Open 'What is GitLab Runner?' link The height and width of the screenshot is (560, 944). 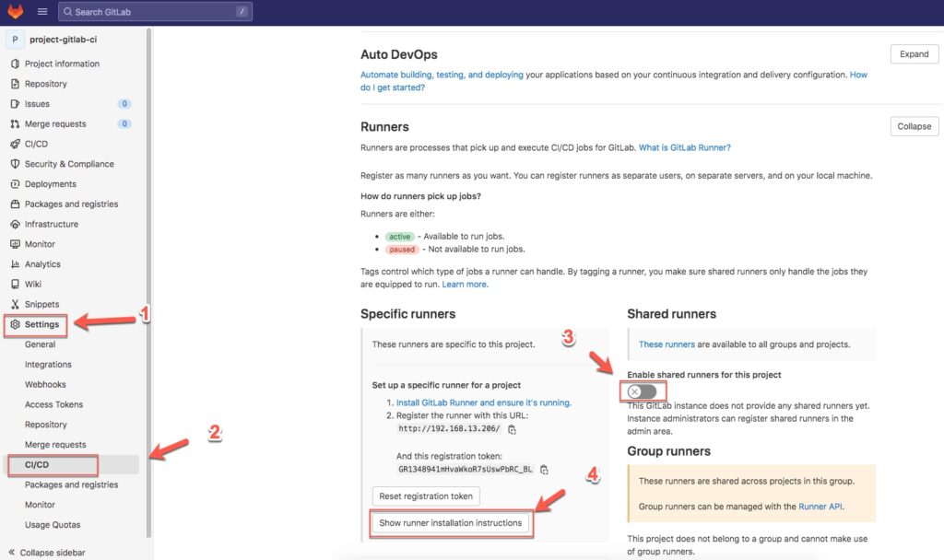[x=685, y=147]
